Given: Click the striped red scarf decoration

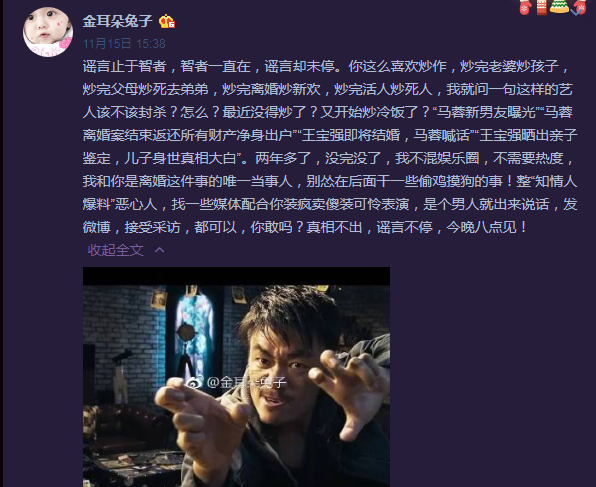Looking at the screenshot, I should coord(541,7).
